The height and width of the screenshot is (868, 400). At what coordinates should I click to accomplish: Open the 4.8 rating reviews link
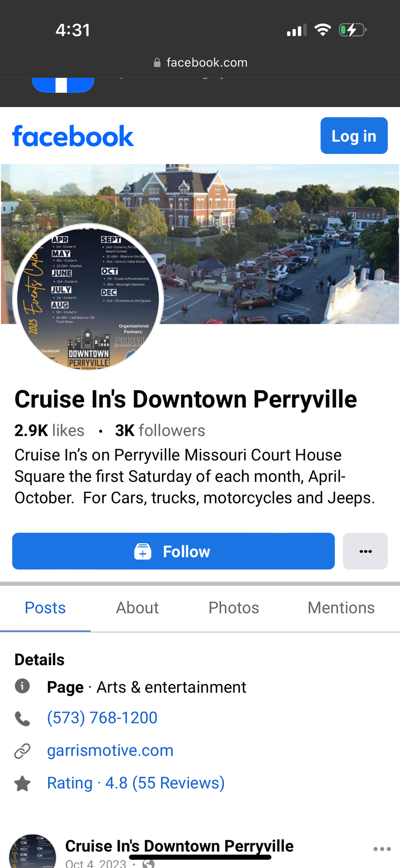coord(136,783)
